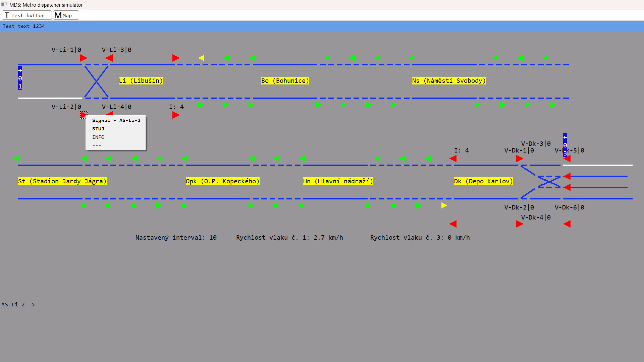Screen dimensions: 644x362
Task: Select the red signal arrow at V-Li-1|0
Action: point(83,58)
